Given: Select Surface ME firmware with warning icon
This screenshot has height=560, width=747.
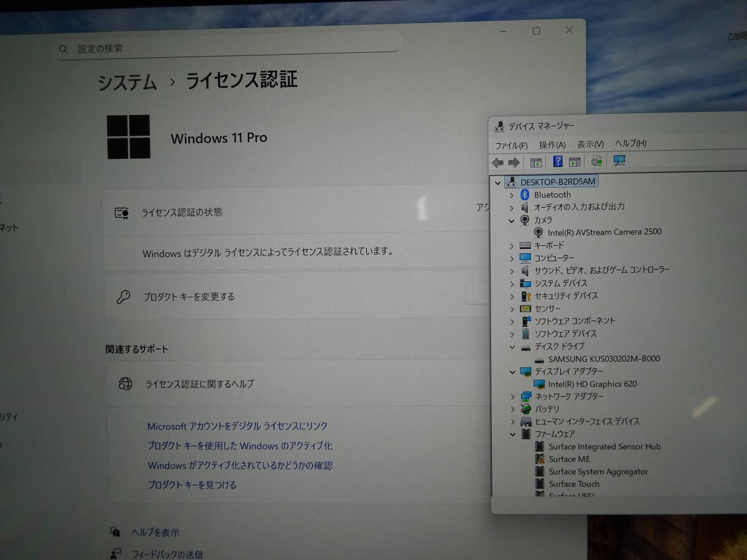Looking at the screenshot, I should (569, 459).
